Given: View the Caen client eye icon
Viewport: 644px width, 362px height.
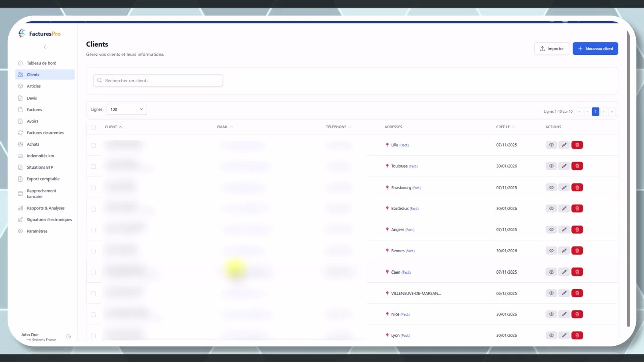Looking at the screenshot, I should click(551, 271).
